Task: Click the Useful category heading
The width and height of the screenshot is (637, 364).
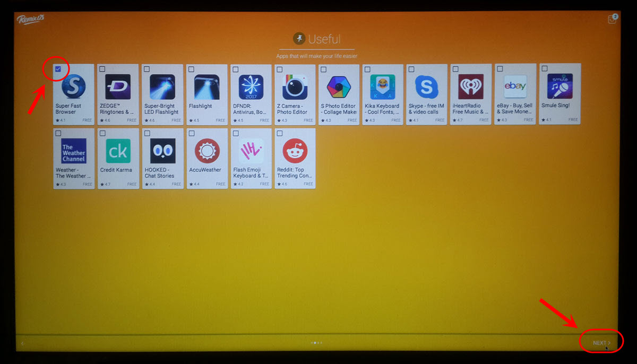Action: point(317,39)
